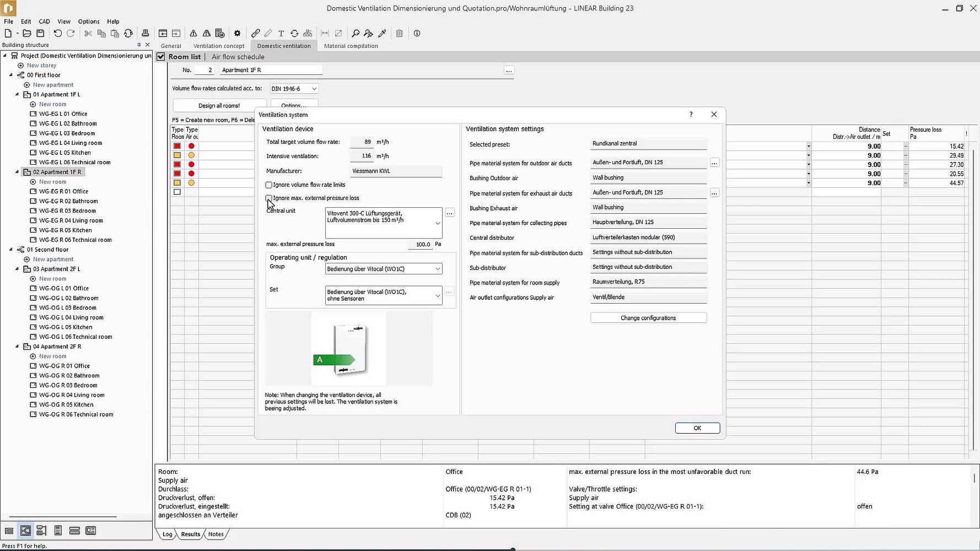The height and width of the screenshot is (551, 980).
Task: Toggle the Room list checkbox
Action: (161, 57)
